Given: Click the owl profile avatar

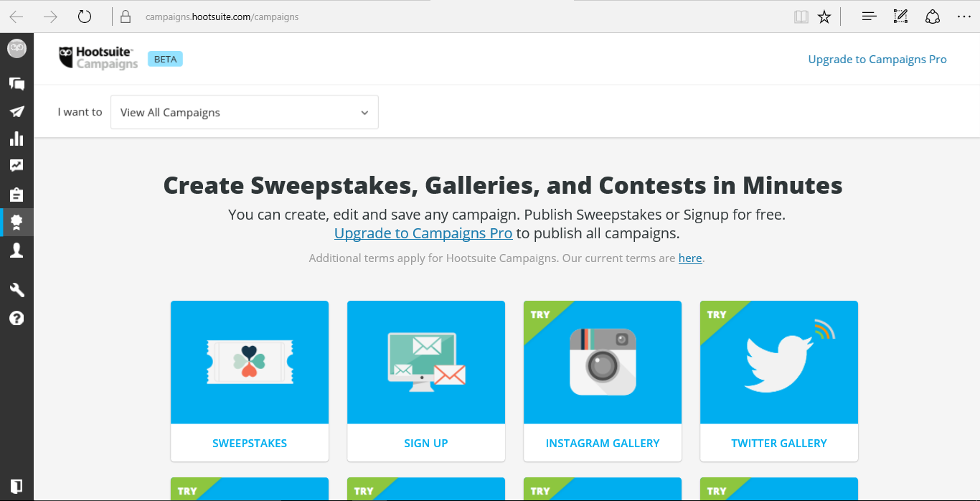Looking at the screenshot, I should point(17,48).
